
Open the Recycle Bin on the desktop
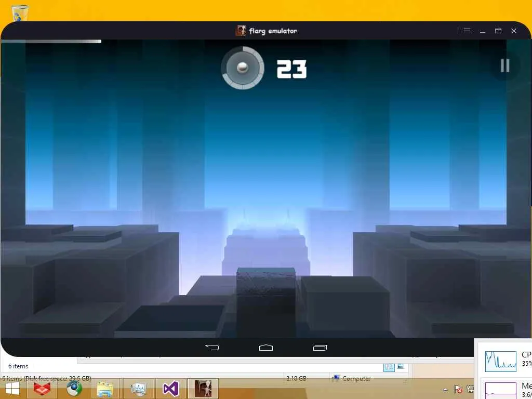click(x=20, y=13)
